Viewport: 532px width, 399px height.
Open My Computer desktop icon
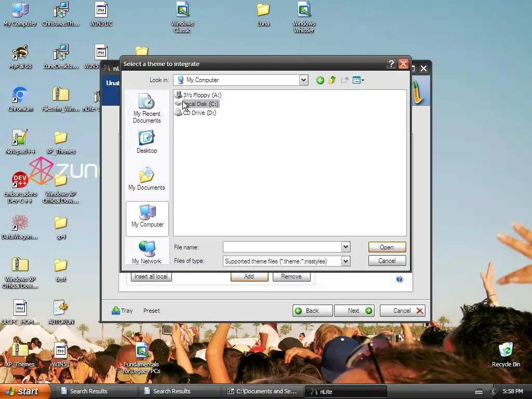[x=20, y=14]
